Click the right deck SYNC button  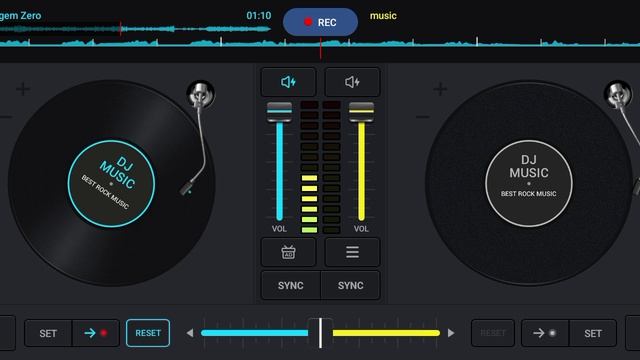tap(351, 285)
